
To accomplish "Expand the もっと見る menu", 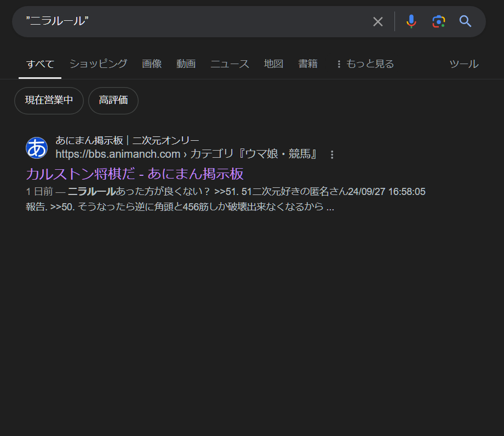I will [365, 64].
